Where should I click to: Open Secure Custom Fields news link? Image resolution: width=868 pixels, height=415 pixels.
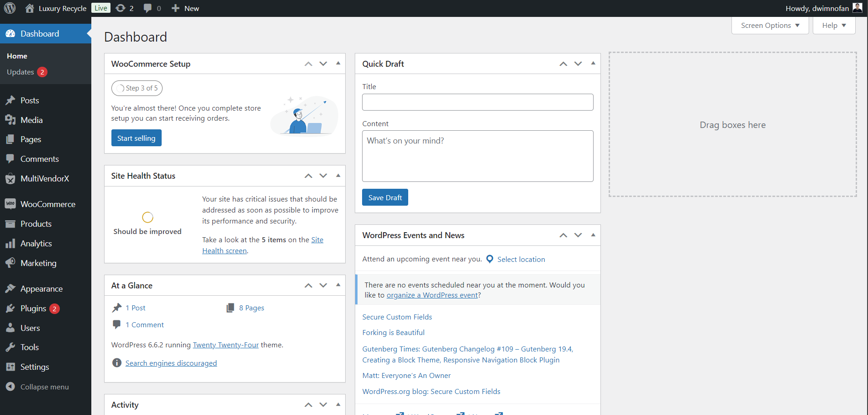397,317
